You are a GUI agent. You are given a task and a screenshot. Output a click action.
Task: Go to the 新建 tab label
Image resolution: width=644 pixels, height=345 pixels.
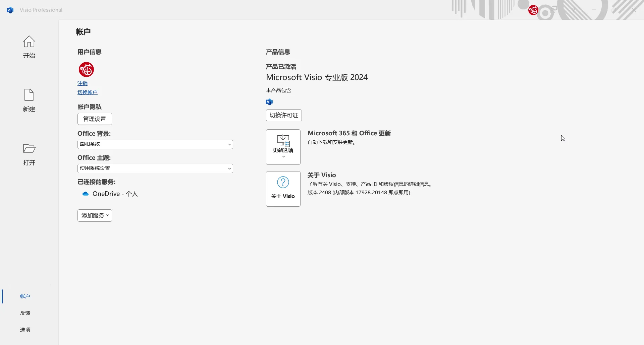[29, 109]
